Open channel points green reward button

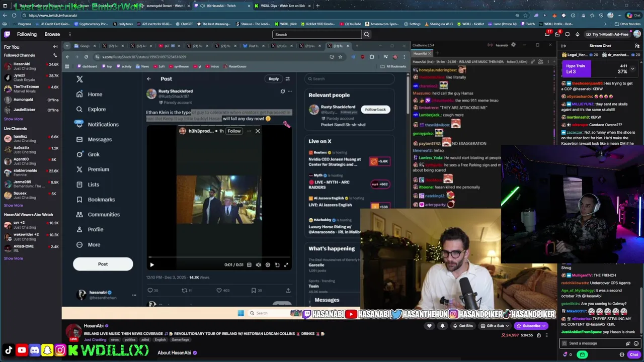tap(582, 354)
